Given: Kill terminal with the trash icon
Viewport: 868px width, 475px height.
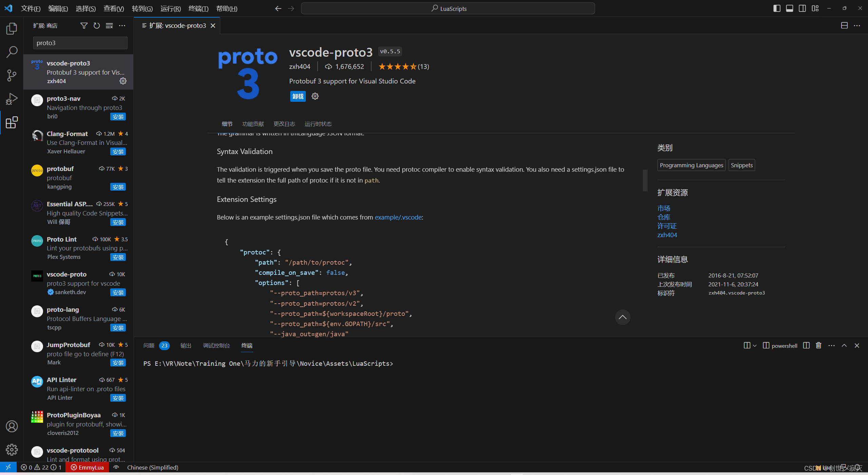Looking at the screenshot, I should 818,345.
